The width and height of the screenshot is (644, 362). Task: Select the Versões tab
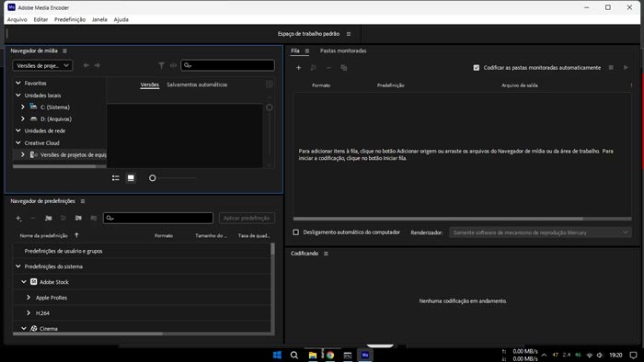pos(149,85)
